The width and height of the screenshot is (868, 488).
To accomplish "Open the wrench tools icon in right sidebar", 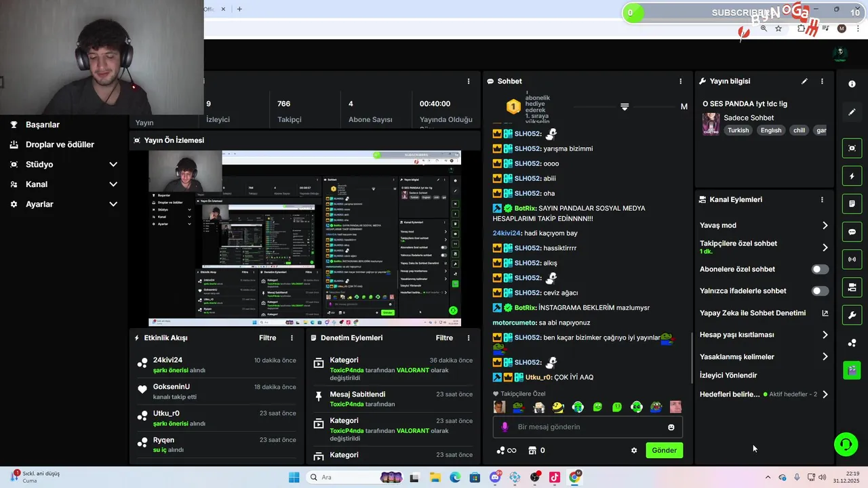I will [x=852, y=315].
